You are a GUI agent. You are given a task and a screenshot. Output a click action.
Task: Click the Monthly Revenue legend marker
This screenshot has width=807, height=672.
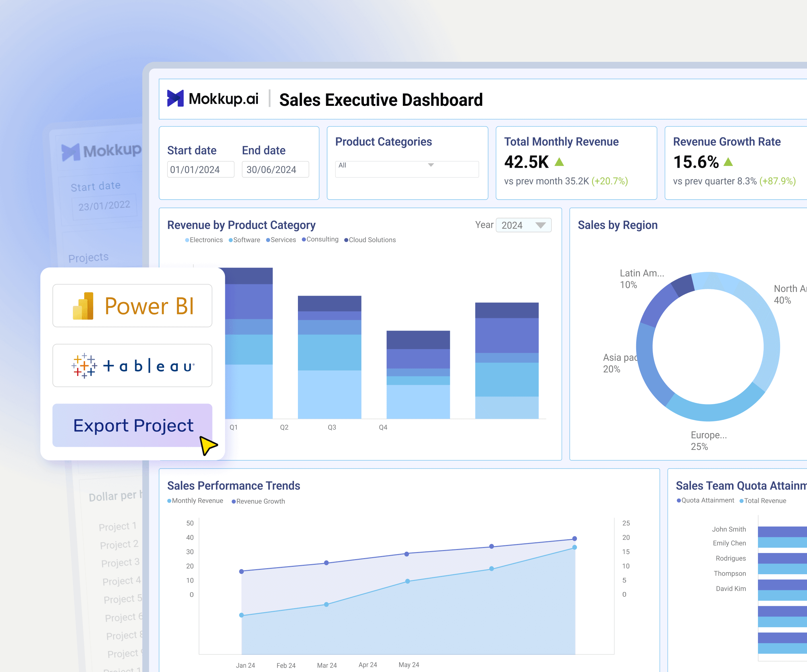pos(169,501)
